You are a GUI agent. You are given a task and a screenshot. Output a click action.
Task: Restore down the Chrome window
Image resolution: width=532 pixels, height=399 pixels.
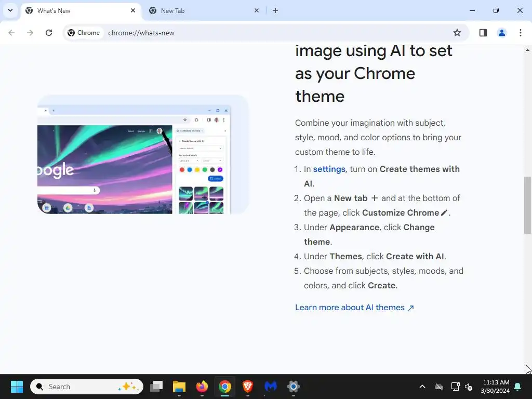coord(496,10)
